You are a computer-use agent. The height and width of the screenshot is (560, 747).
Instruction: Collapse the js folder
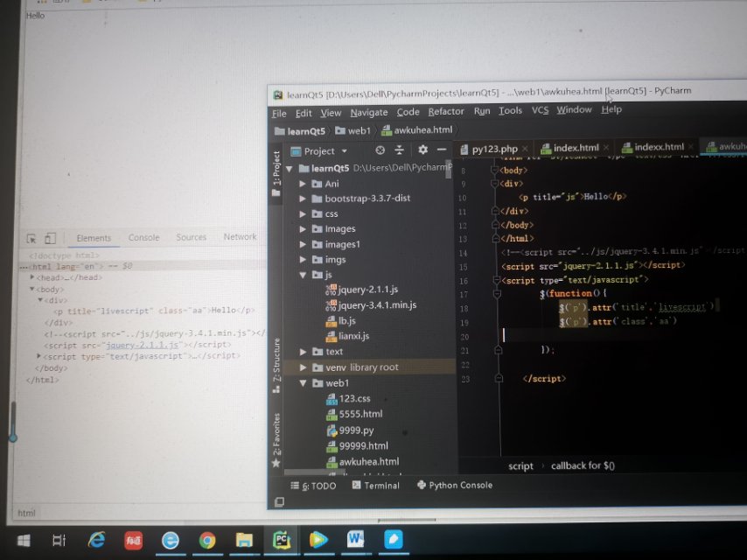coord(303,275)
